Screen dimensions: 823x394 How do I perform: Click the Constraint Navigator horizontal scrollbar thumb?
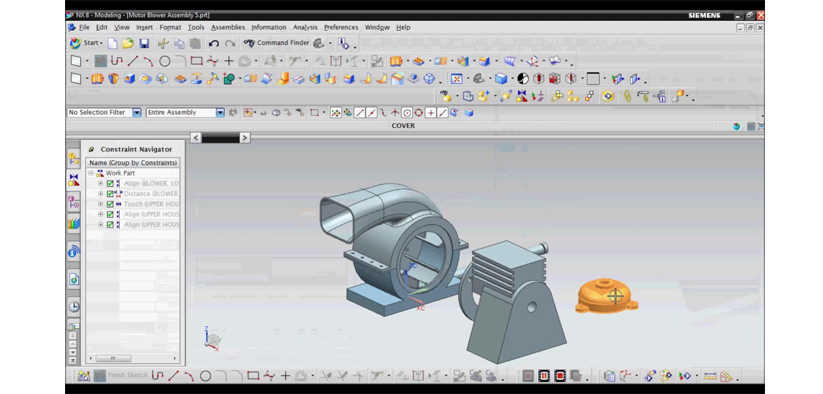pos(113,358)
